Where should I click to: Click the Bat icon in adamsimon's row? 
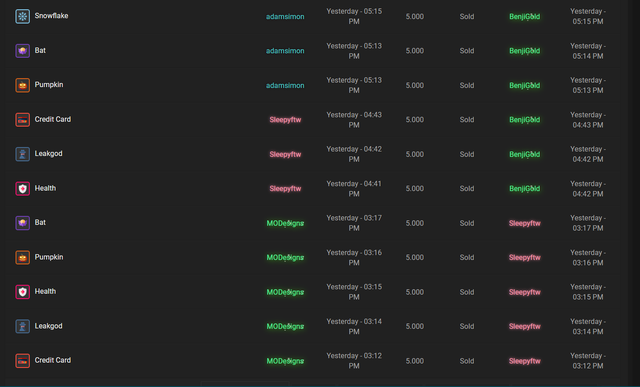22,51
